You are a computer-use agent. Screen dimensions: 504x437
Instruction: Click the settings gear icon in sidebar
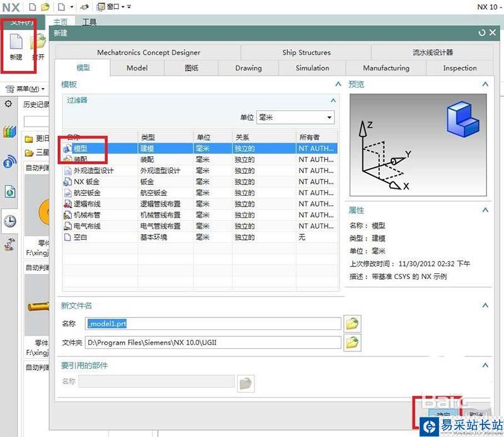tap(8, 104)
